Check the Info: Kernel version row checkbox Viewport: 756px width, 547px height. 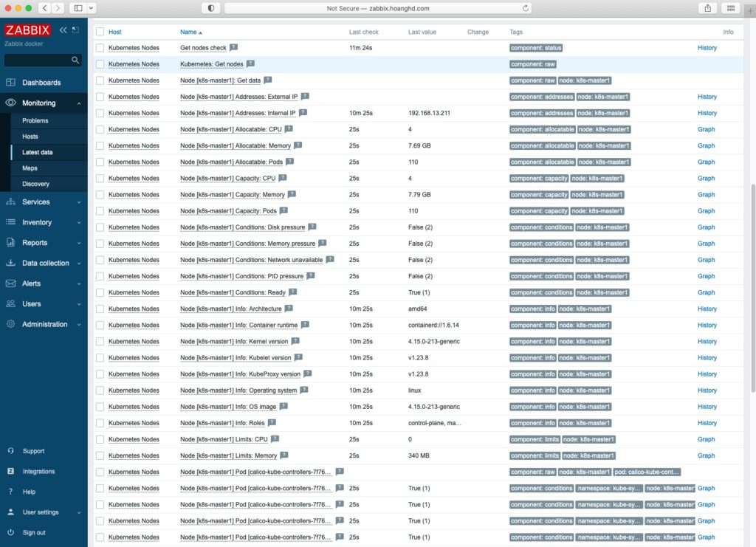tap(100, 341)
